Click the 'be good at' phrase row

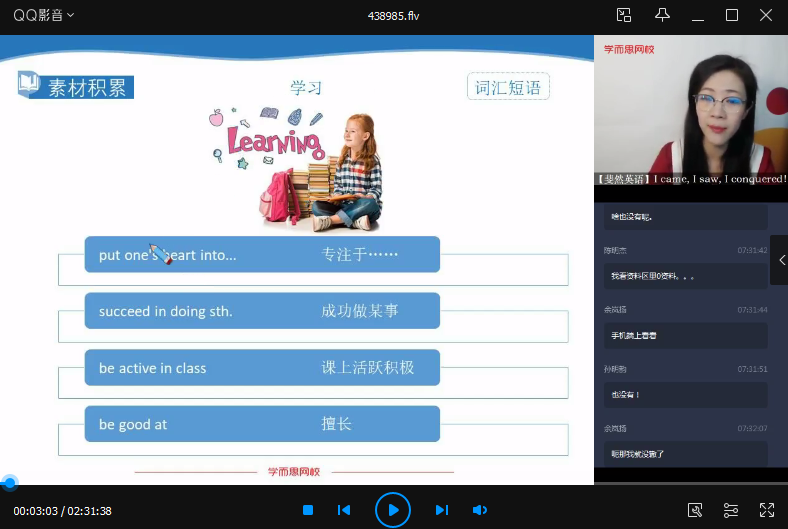click(x=262, y=424)
